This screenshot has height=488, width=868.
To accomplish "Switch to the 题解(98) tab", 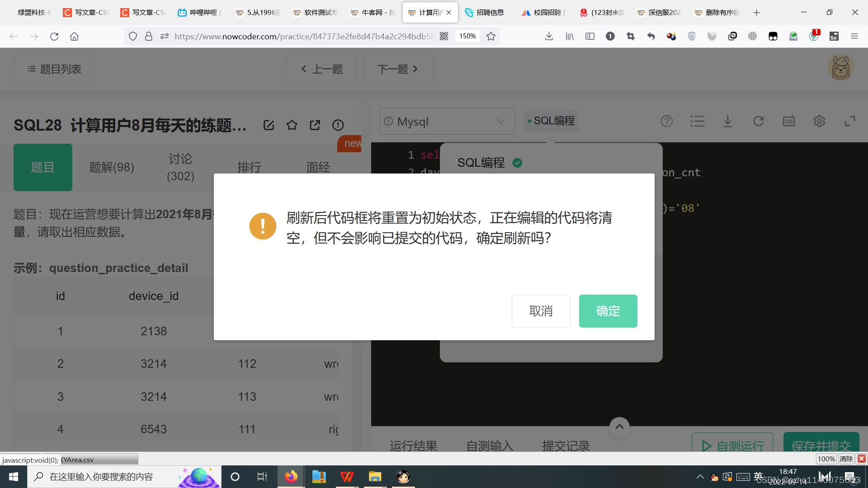I will click(112, 167).
